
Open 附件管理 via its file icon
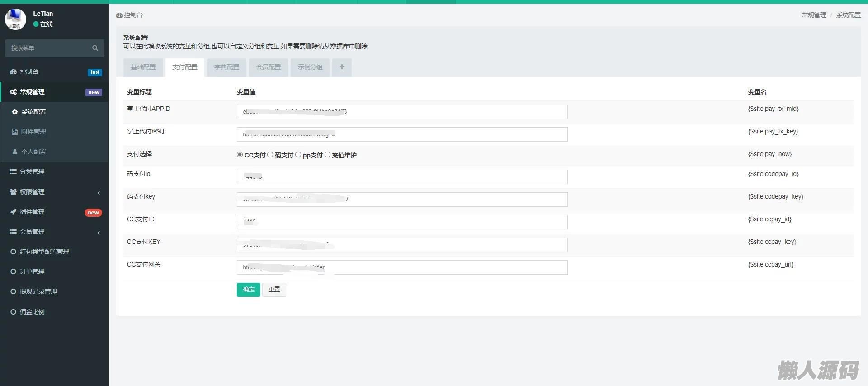coord(15,132)
